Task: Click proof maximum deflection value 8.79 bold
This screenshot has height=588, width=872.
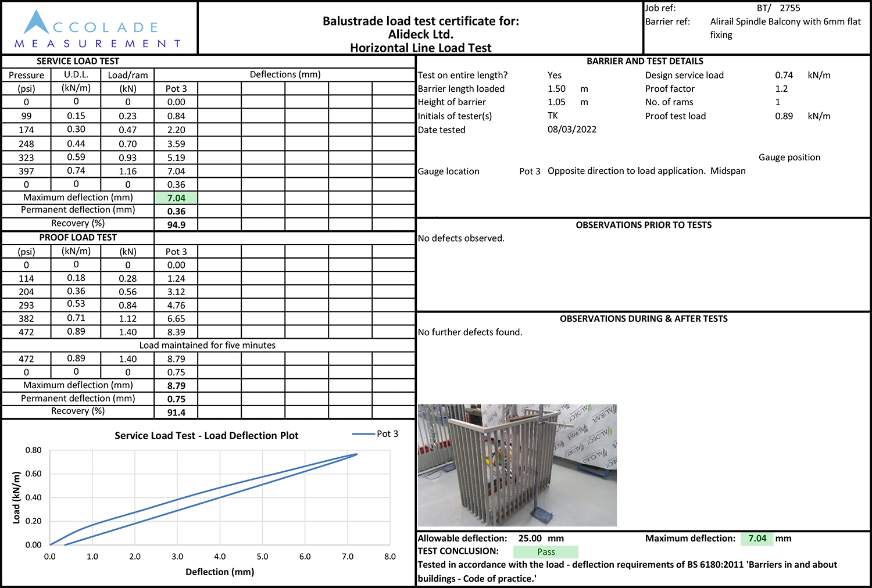Action: (176, 386)
